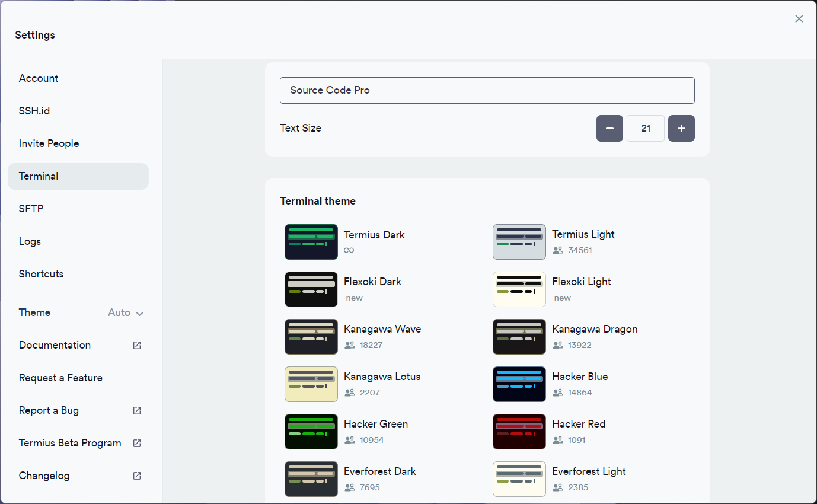Viewport: 817px width, 504px height.
Task: Go to SSH.id settings
Action: click(x=78, y=111)
